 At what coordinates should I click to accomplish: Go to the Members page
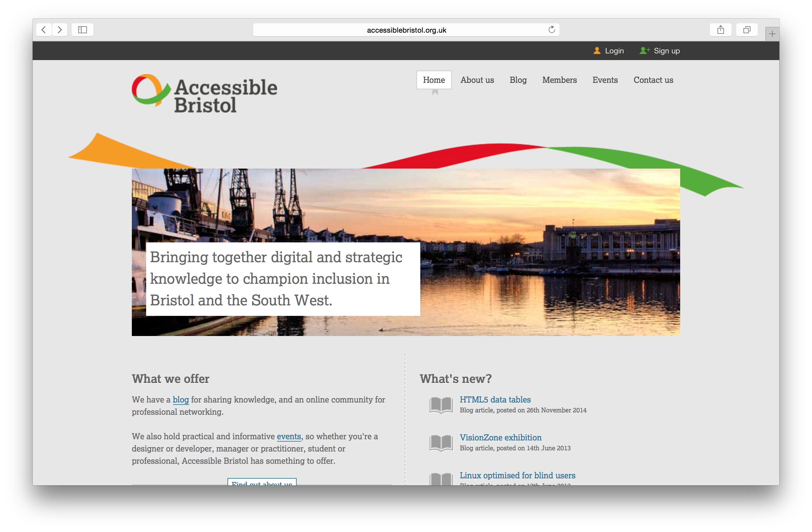click(559, 80)
